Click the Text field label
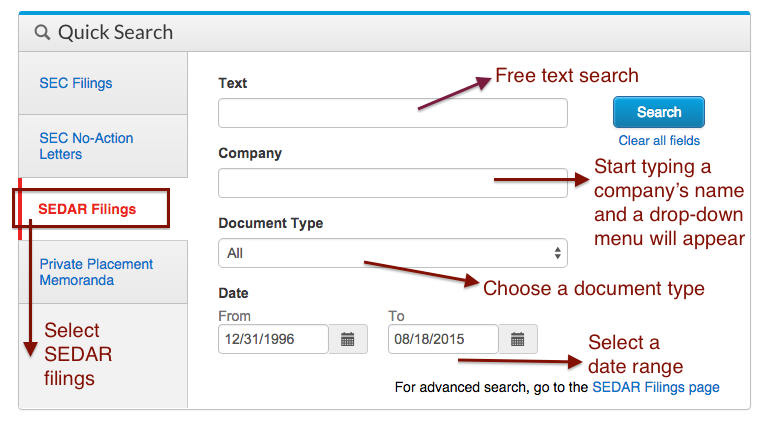Image resolution: width=762 pixels, height=425 pixels. tap(232, 83)
